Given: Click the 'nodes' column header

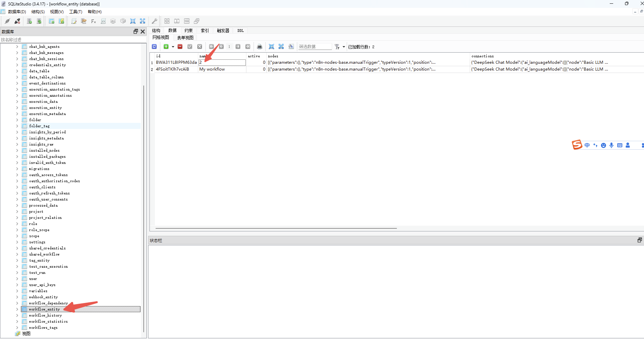Looking at the screenshot, I should pos(273,56).
